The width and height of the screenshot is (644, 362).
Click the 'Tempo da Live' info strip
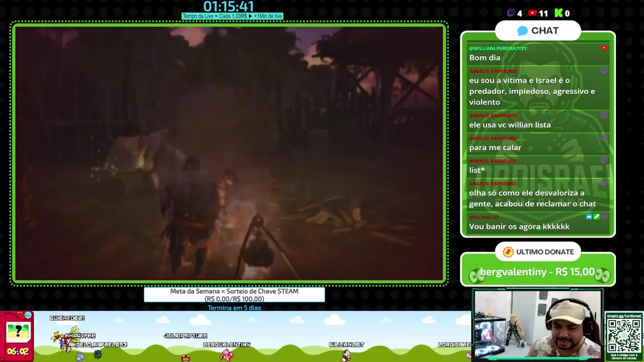(x=232, y=16)
